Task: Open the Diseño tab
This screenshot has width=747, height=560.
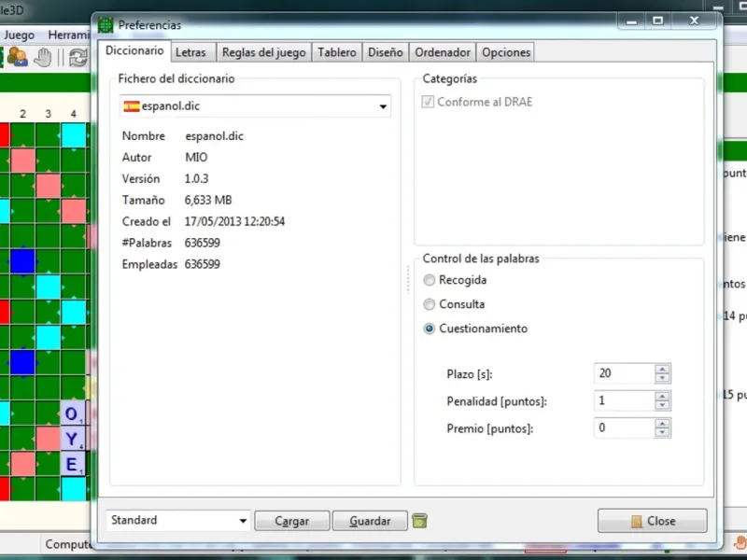Action: pos(386,52)
